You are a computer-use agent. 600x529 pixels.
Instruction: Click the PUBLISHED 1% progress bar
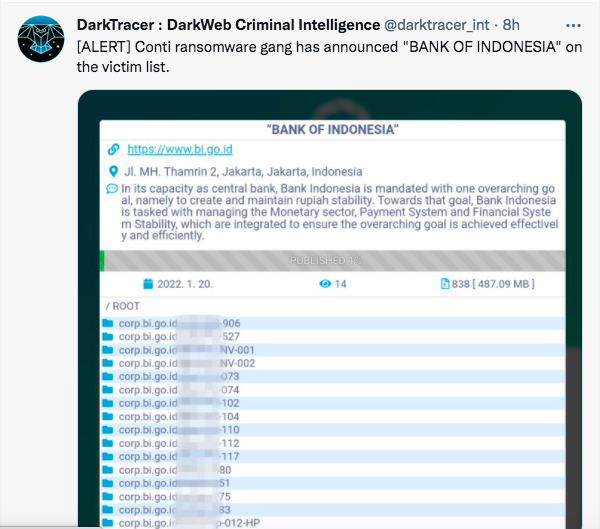coord(333,261)
